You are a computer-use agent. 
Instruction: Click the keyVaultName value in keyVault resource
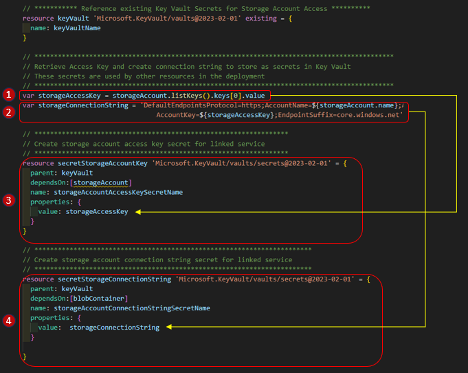(x=77, y=28)
